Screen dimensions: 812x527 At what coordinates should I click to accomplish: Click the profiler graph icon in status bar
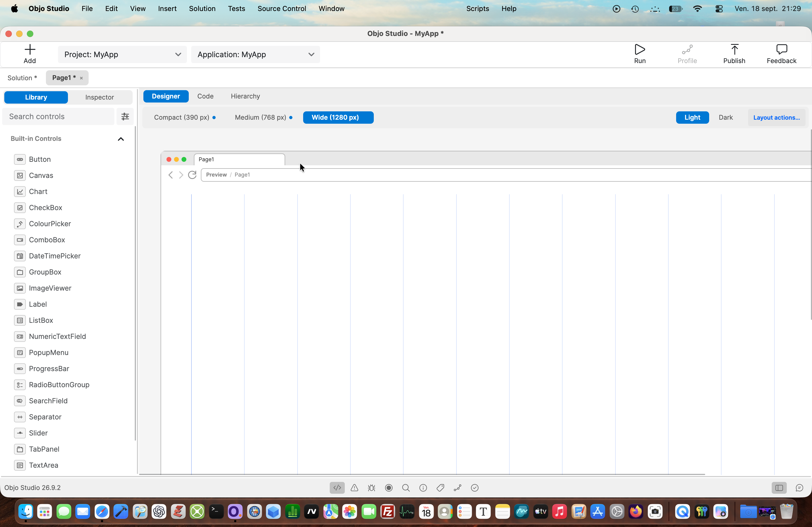coord(458,488)
